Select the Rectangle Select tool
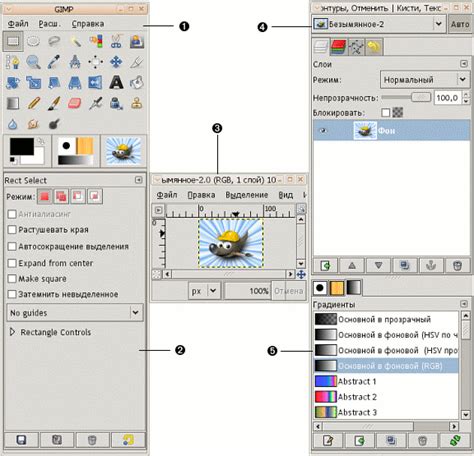The width and height of the screenshot is (474, 456). pyautogui.click(x=13, y=41)
